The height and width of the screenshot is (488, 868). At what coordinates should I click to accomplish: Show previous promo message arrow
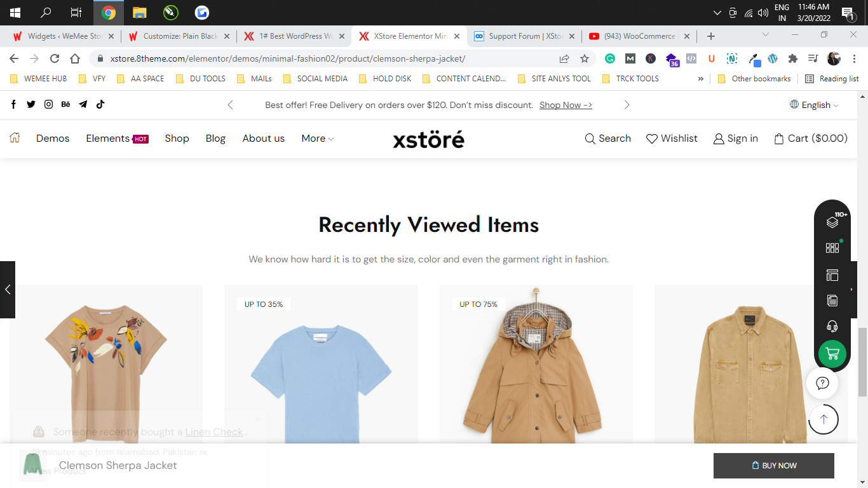(x=231, y=105)
